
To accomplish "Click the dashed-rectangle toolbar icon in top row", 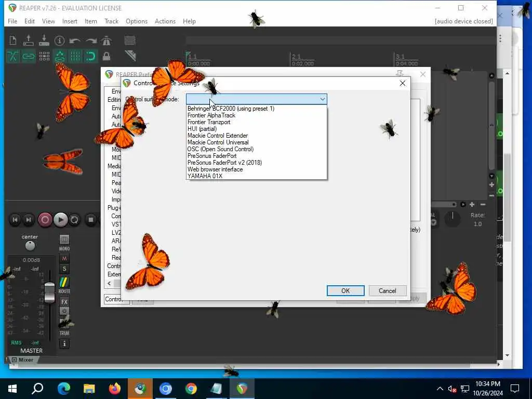I will point(129,41).
